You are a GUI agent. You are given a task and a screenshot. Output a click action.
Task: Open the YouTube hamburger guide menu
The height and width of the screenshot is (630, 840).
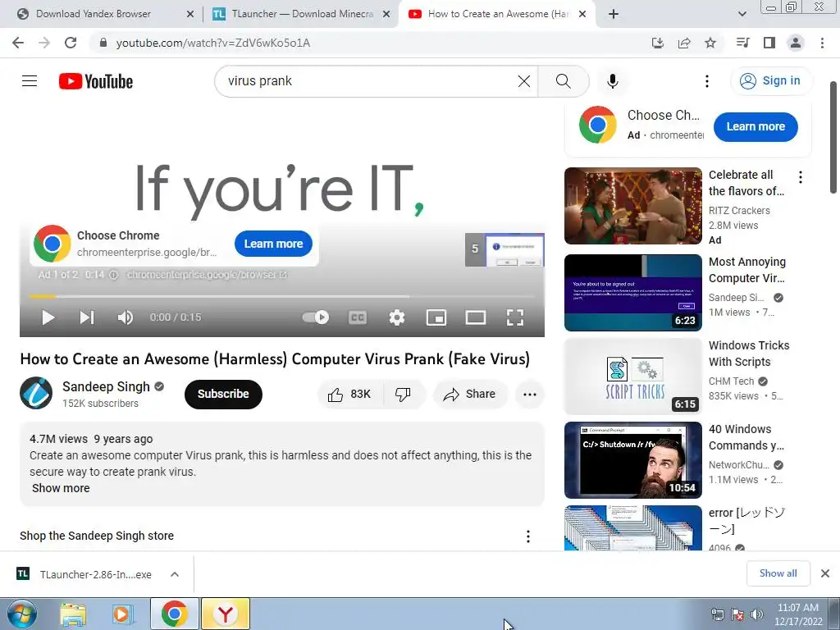30,81
